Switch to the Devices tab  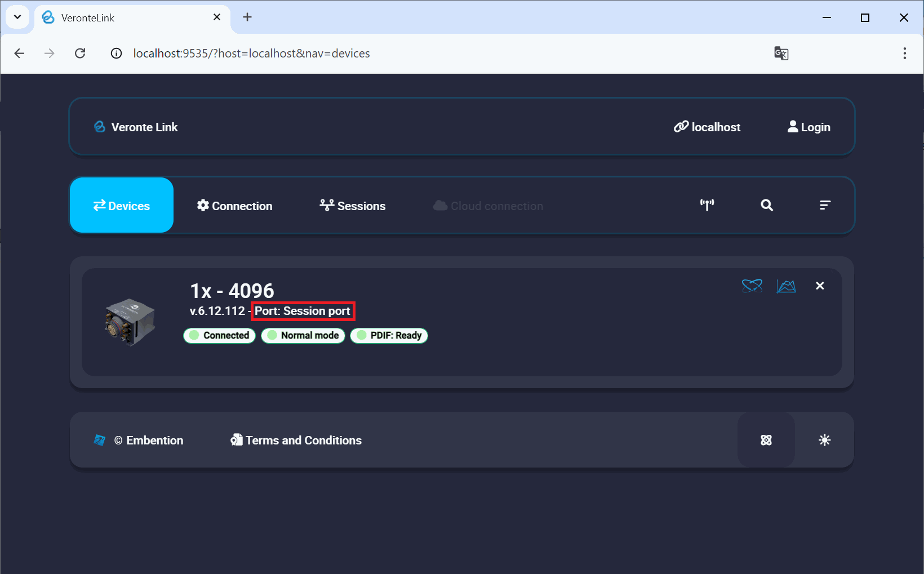pos(122,206)
